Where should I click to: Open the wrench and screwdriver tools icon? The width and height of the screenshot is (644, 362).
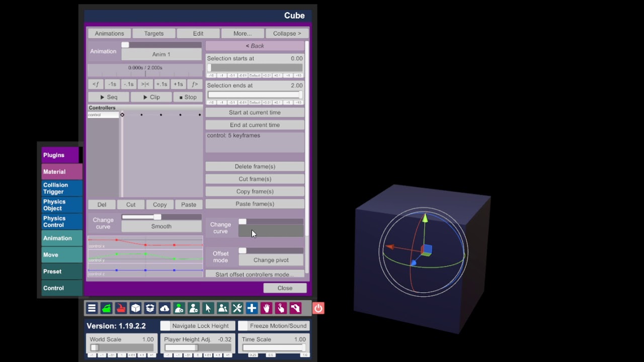[237, 308]
